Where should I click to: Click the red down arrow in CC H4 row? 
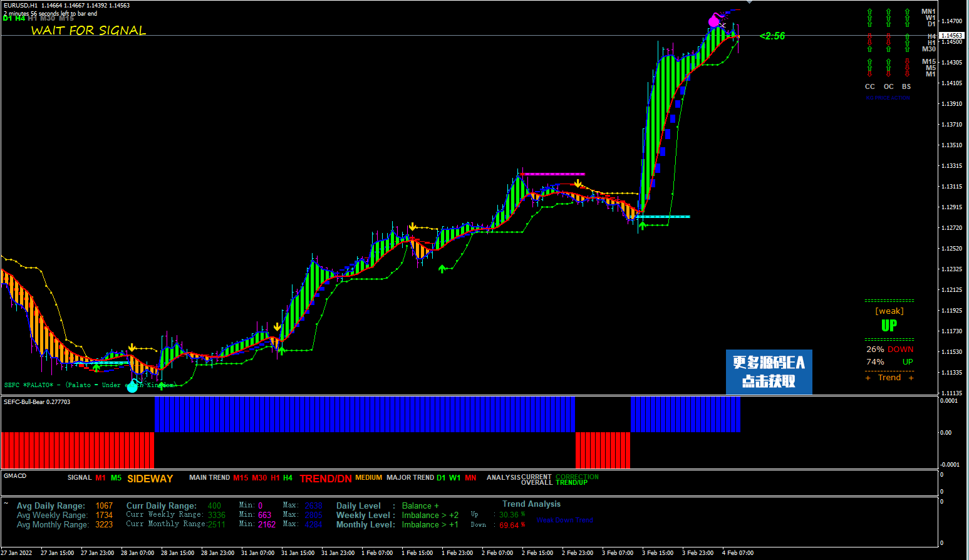869,36
